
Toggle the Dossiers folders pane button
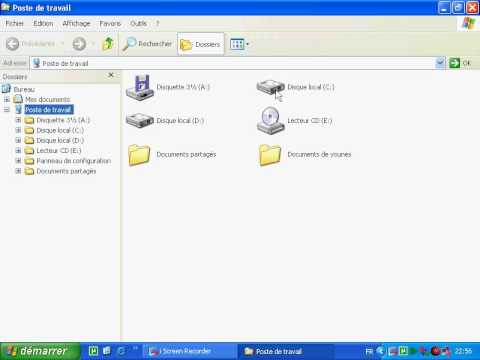click(x=200, y=44)
